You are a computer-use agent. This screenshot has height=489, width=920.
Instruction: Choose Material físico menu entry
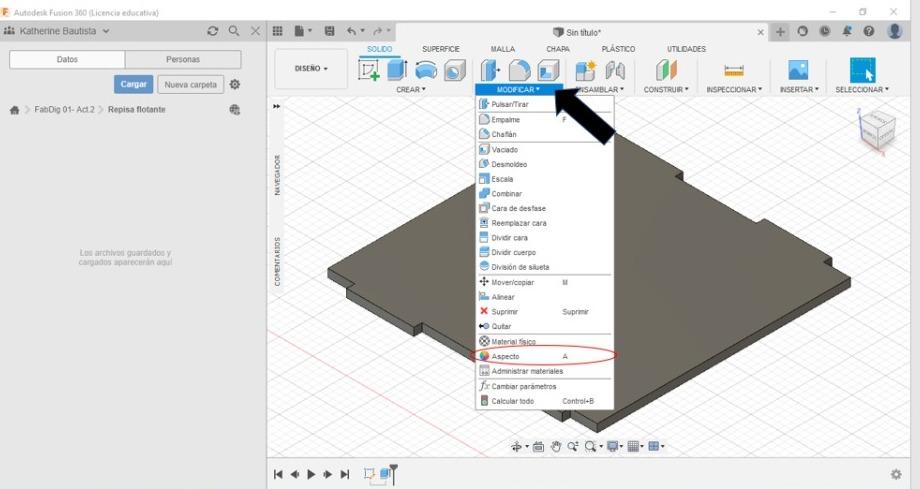click(544, 342)
